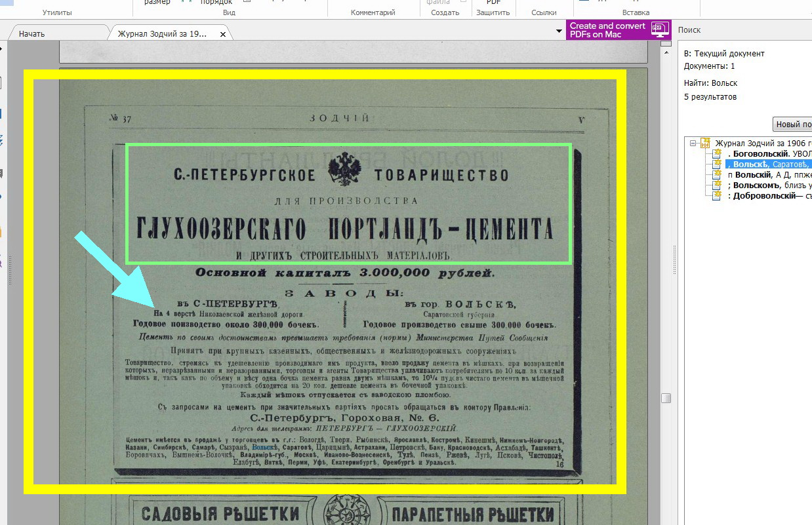
Task: Click the Создать ribbon group label
Action: click(445, 12)
